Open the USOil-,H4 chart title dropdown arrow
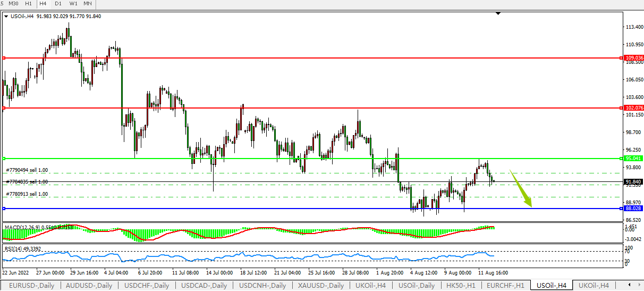This screenshot has height=291, width=644. click(x=6, y=16)
